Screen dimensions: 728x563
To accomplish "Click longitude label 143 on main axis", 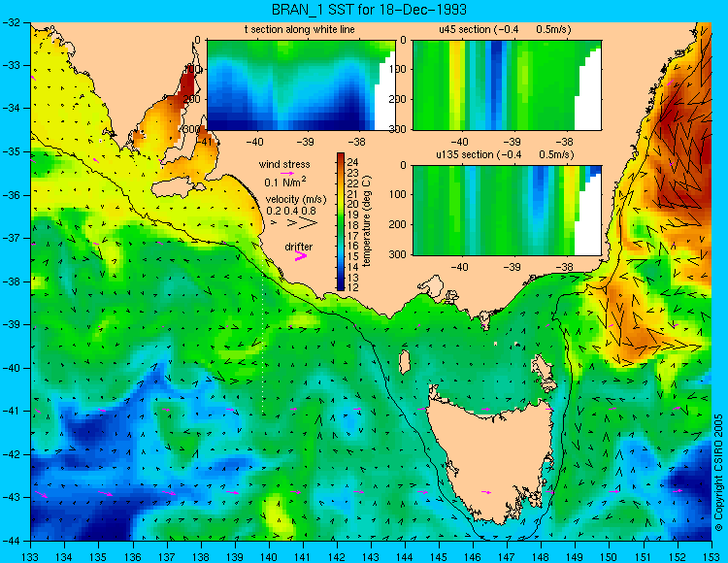I will tap(371, 557).
